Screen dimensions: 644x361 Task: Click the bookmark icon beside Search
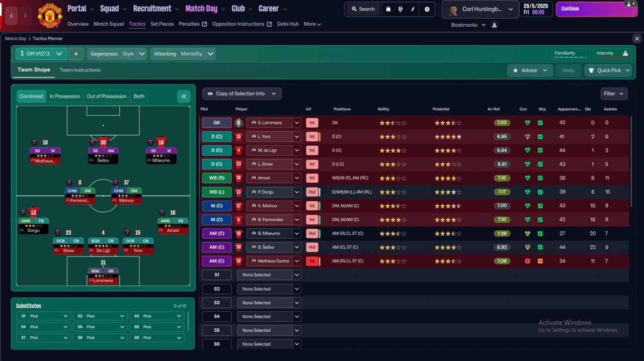tap(388, 9)
